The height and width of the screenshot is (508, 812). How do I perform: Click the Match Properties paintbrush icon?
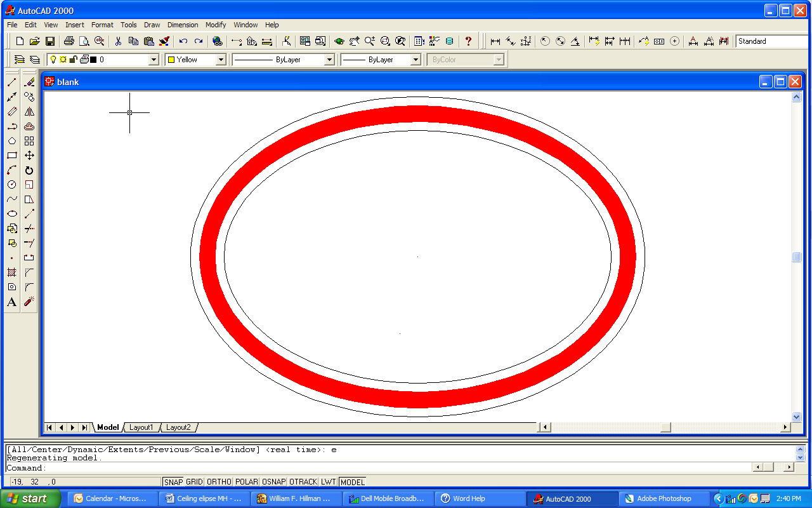(x=164, y=41)
